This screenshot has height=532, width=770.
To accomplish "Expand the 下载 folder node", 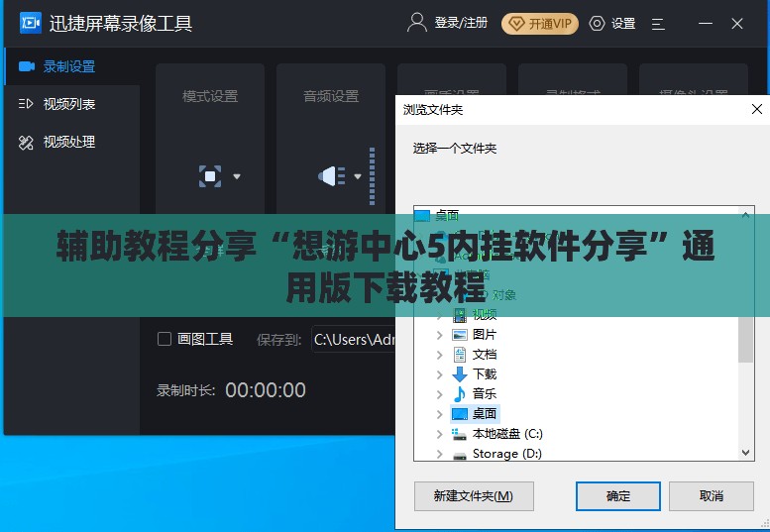I will pos(440,374).
